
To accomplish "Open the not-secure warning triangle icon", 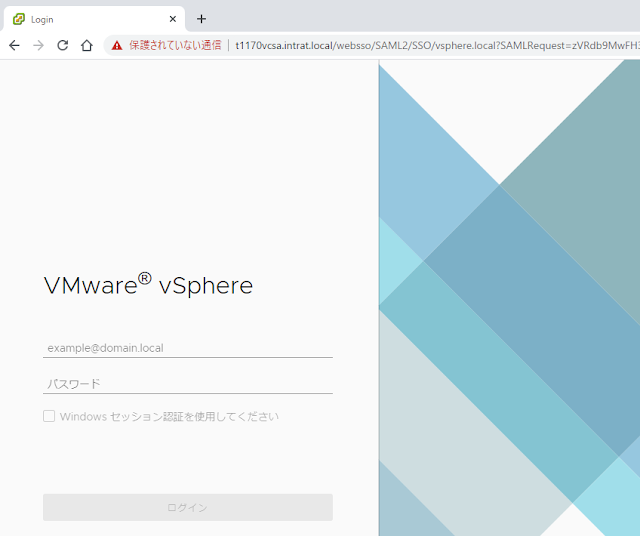I will (117, 45).
